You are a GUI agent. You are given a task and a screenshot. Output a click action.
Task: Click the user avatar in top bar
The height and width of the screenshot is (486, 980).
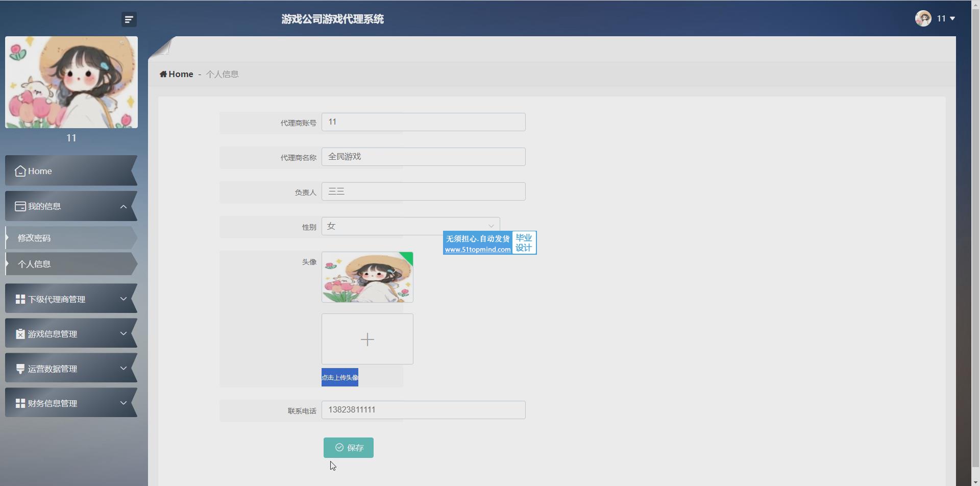923,18
